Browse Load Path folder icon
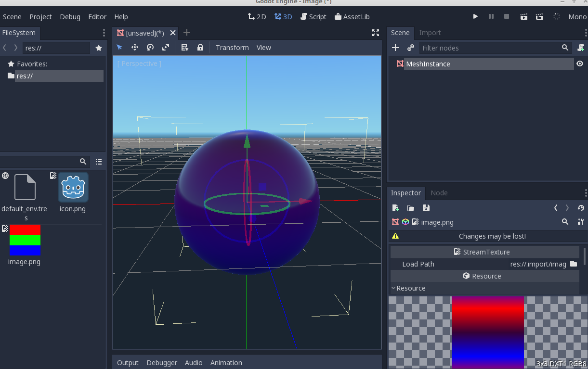 pos(574,264)
